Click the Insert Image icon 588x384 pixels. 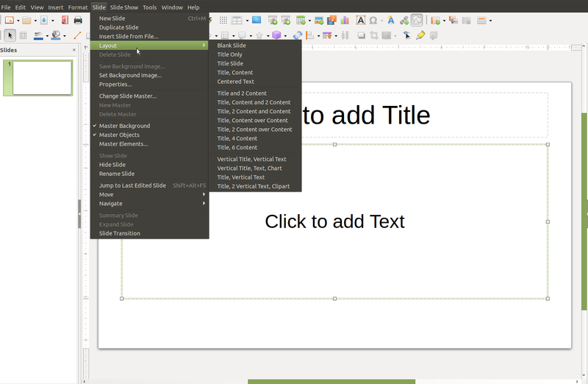pos(319,21)
